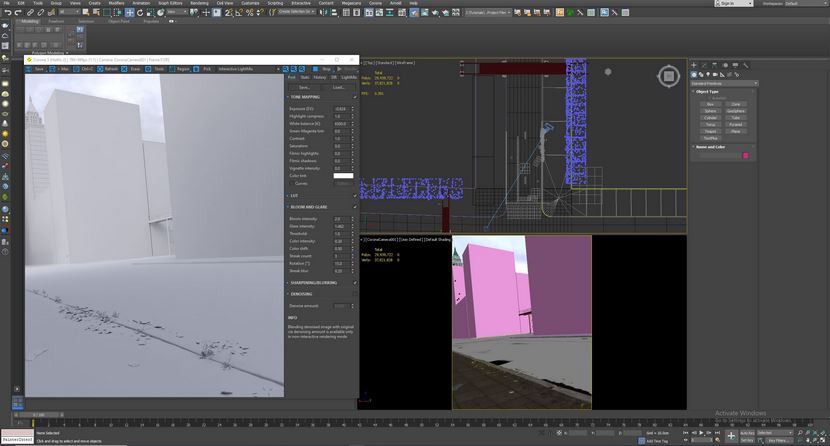The image size is (830, 446).
Task: Select the Move transform tool
Action: point(129,12)
